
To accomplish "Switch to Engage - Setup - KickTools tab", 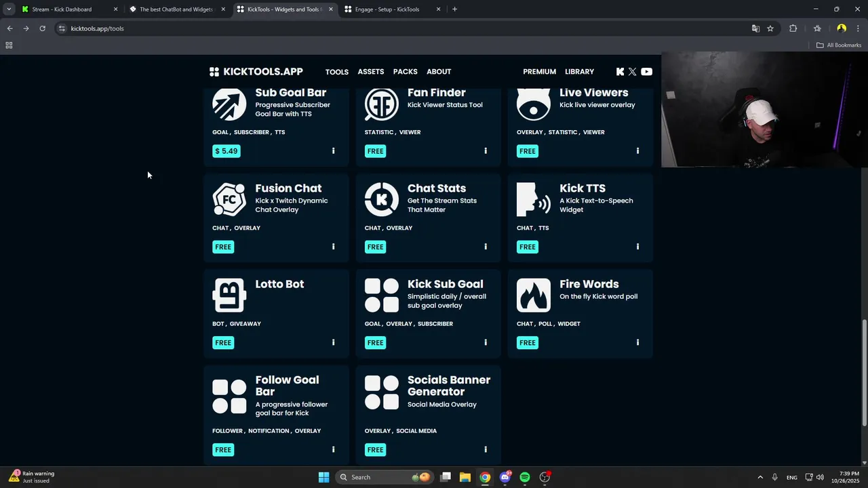I will click(x=392, y=9).
